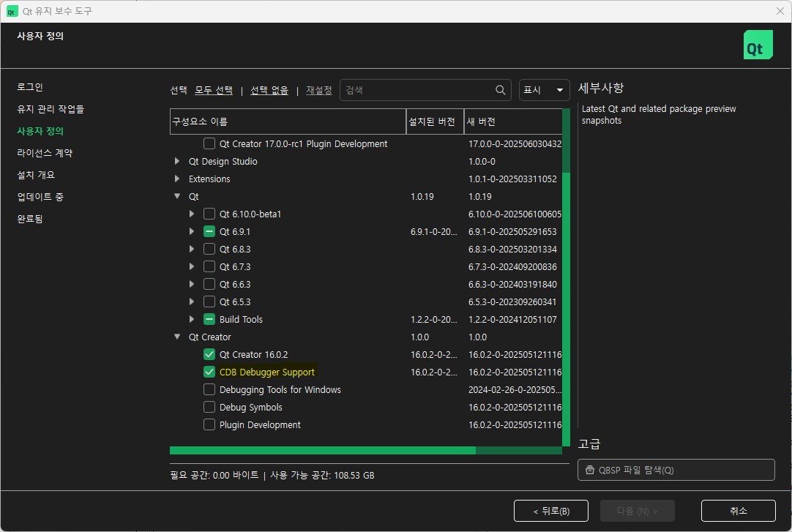Click new version 6.10.0-0-202506100605
Screen dimensions: 792x532
pyautogui.click(x=515, y=214)
